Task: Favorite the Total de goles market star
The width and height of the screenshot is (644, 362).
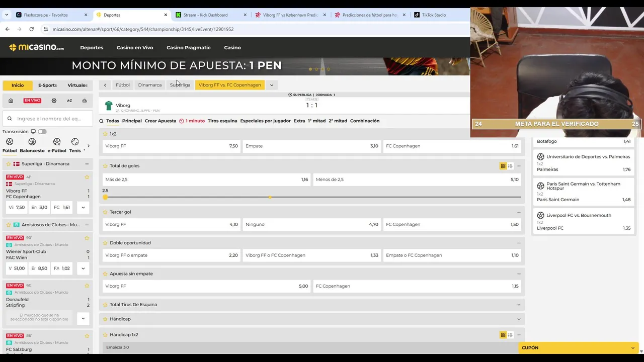Action: pyautogui.click(x=105, y=165)
